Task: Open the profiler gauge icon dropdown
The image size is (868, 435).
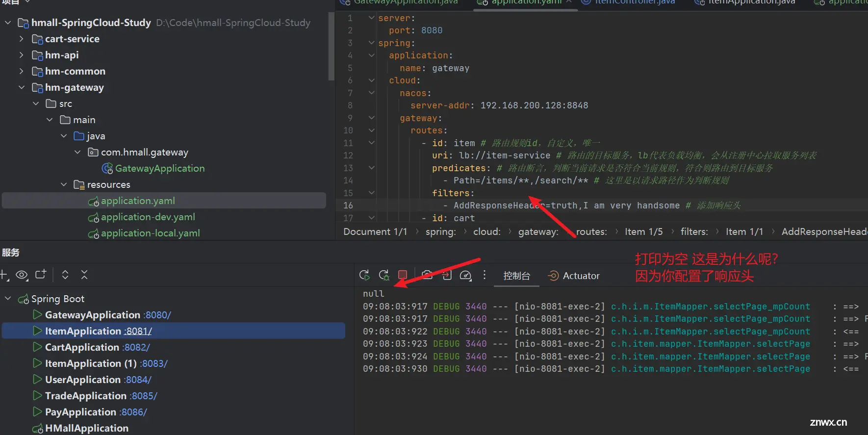Action: 465,276
